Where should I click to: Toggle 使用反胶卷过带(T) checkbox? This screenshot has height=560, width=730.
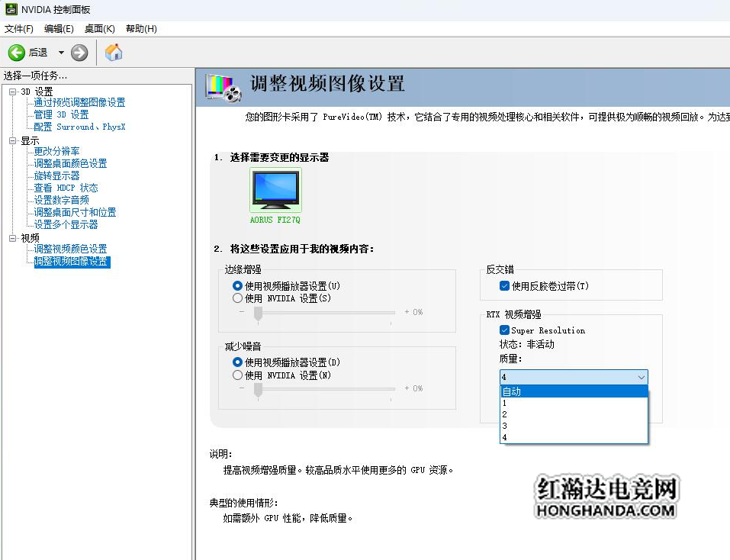pos(504,286)
